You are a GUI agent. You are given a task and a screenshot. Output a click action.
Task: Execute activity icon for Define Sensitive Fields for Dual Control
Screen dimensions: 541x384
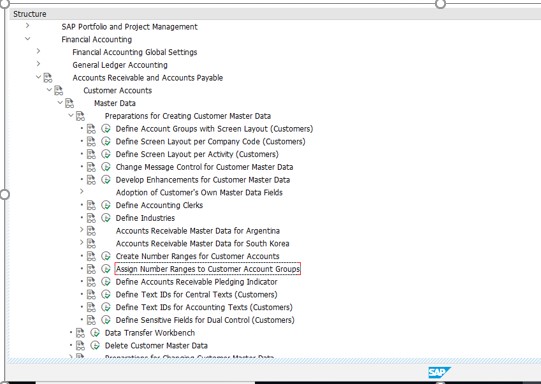pyautogui.click(x=106, y=320)
